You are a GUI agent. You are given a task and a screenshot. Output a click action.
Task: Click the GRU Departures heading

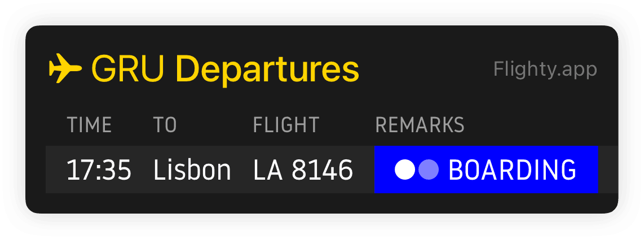click(x=225, y=69)
